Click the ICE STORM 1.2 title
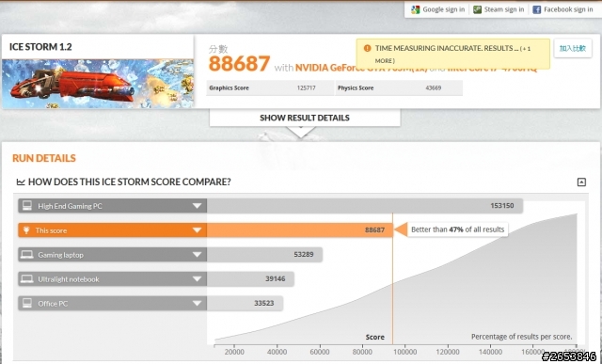 (x=40, y=47)
